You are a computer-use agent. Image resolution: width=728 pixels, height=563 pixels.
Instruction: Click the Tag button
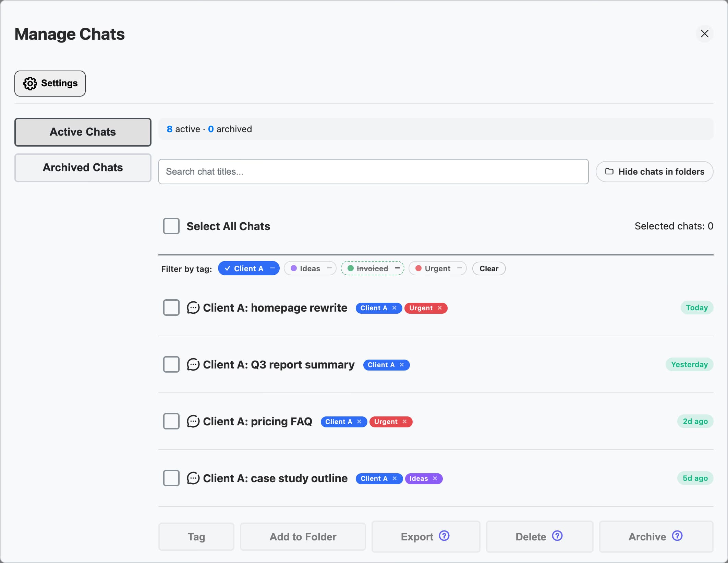pyautogui.click(x=196, y=537)
